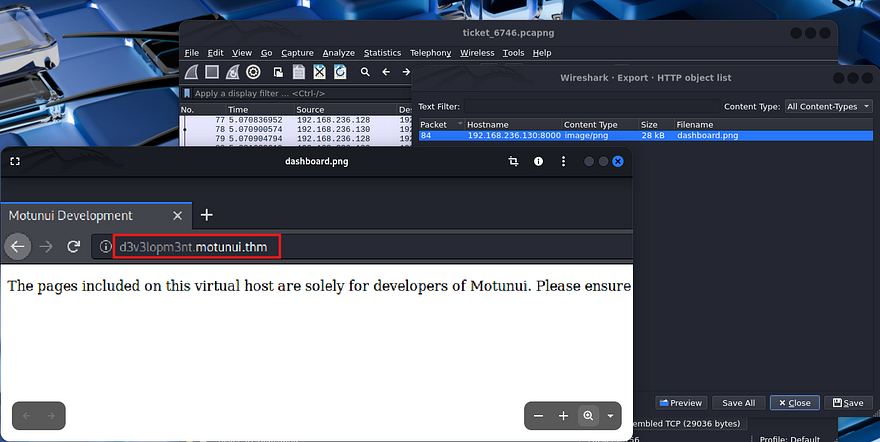Click zoom out minus button
The width and height of the screenshot is (880, 442).
tap(539, 415)
